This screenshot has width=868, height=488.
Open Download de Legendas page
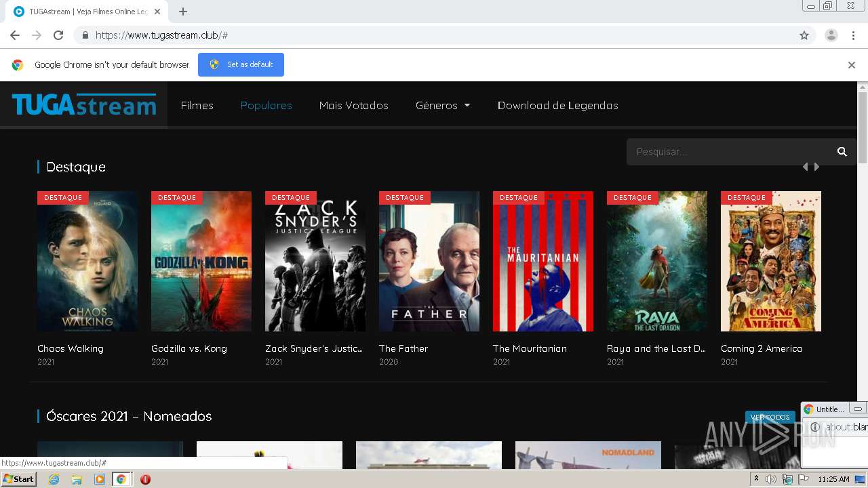[558, 105]
